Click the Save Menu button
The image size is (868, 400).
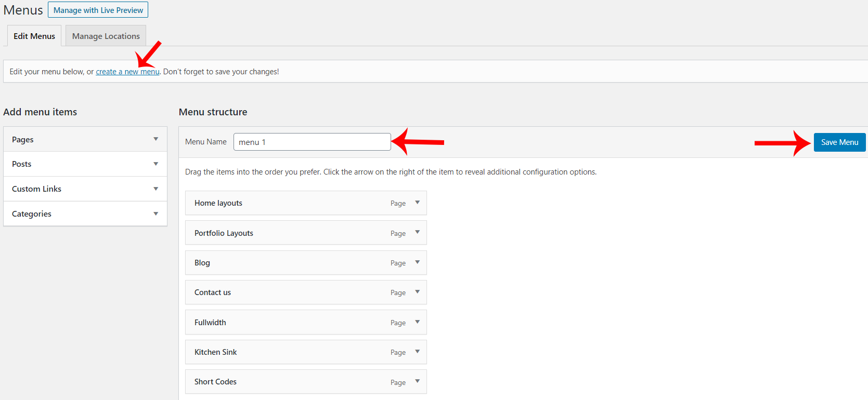[x=839, y=142]
